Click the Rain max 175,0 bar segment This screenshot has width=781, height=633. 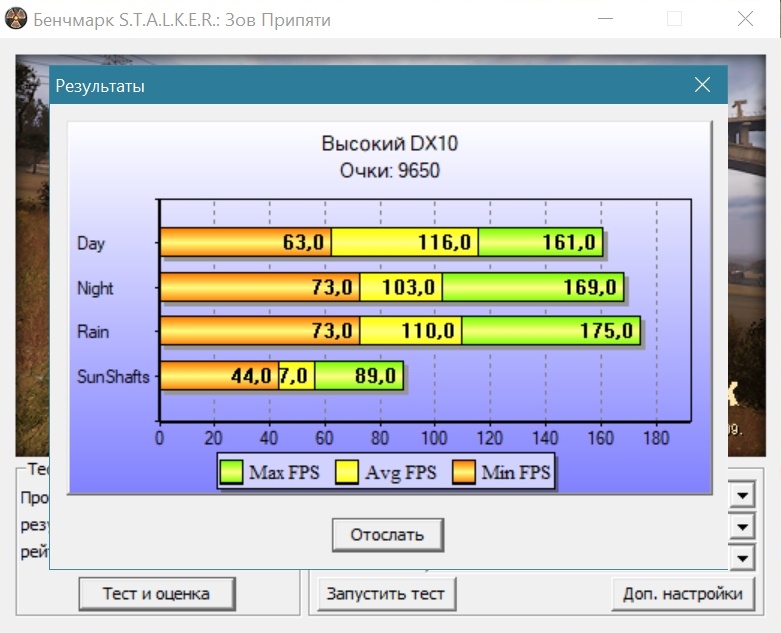[x=551, y=330]
